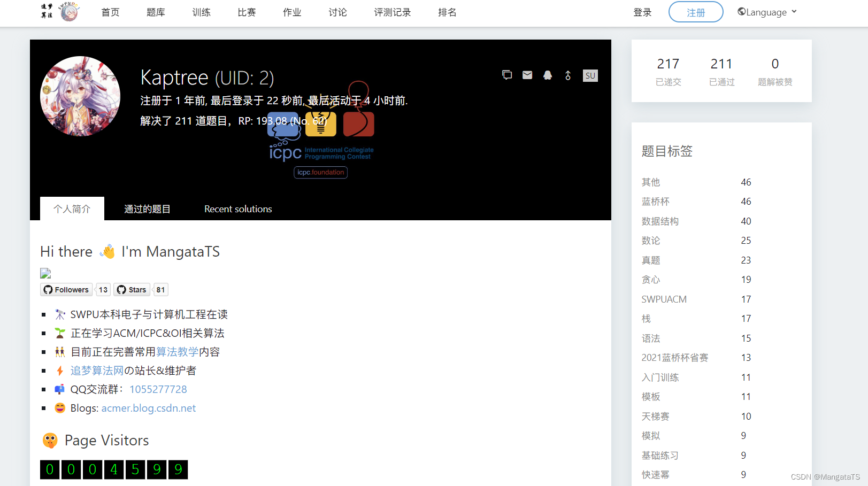Open 训练 in the navigation bar
Screen dimensions: 868x486
[201, 12]
